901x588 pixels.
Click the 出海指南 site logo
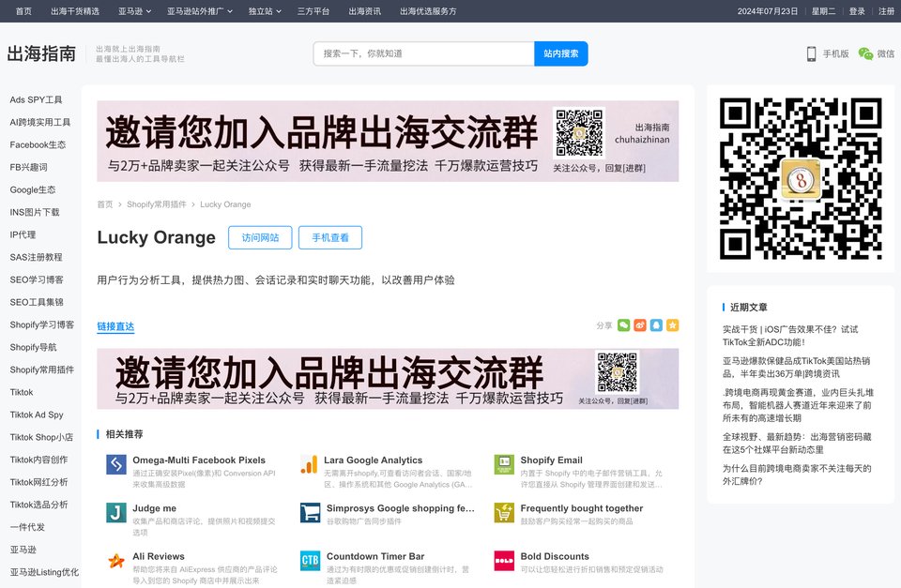click(x=41, y=53)
